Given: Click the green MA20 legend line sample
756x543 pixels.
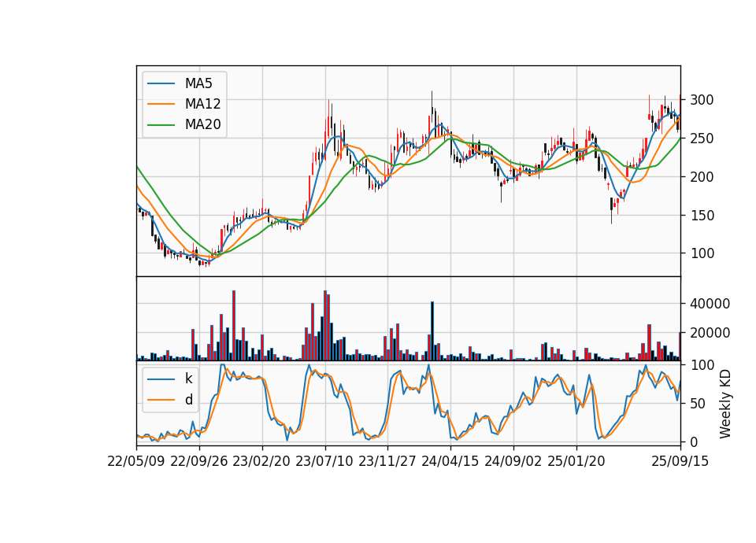Looking at the screenshot, I should [161, 125].
